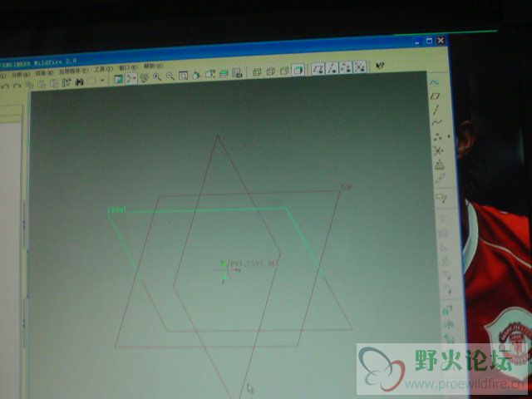Toggle coordinate systems display
Image resolution: width=532 pixels, height=399 pixels.
[360, 66]
